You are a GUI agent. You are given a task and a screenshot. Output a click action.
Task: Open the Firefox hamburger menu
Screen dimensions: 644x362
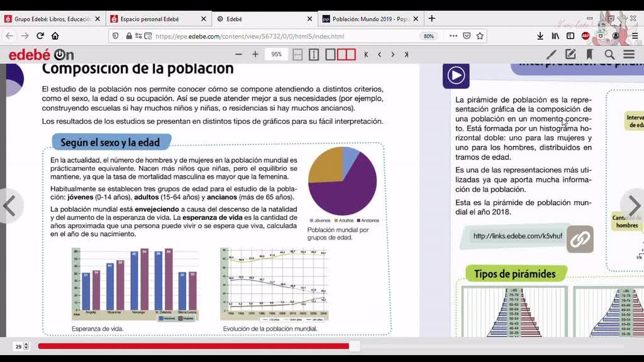point(635,36)
